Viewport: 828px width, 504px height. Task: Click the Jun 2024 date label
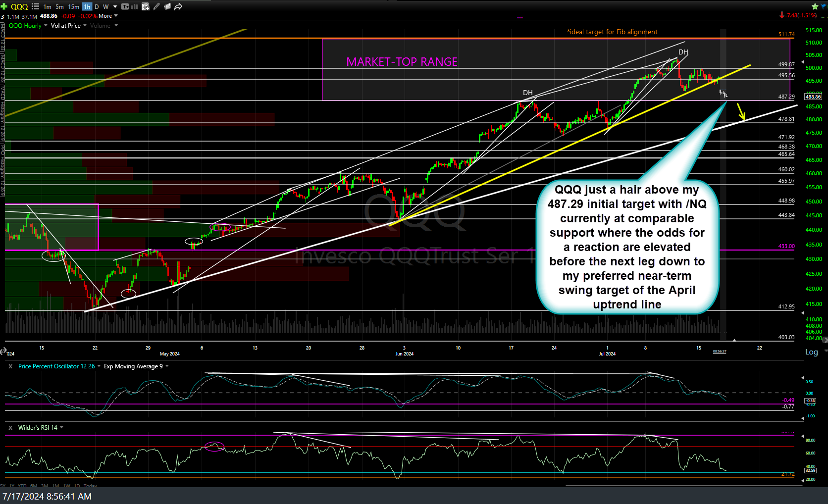405,354
